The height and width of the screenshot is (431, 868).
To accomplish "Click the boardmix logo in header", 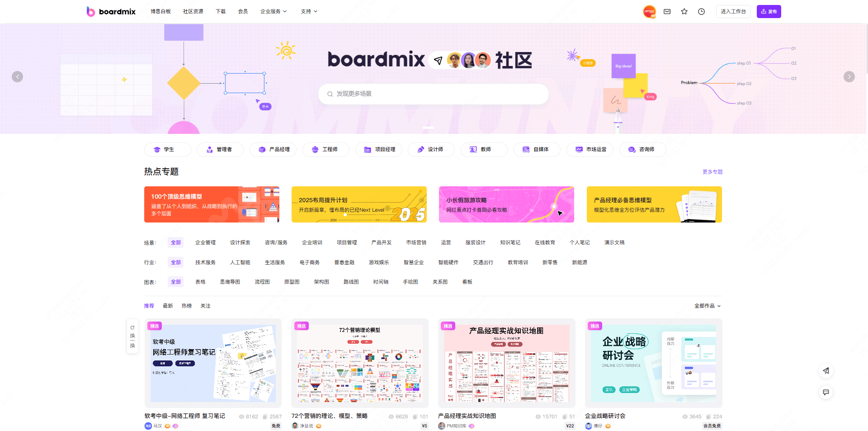I will pos(111,11).
